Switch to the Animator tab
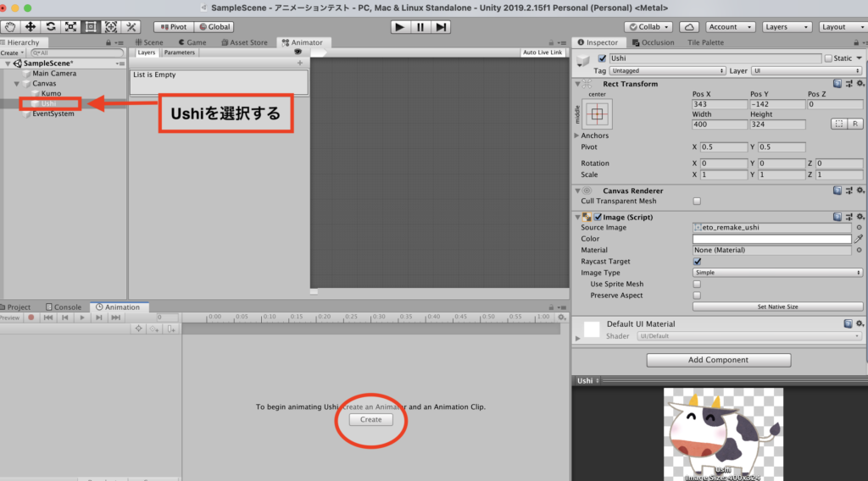 tap(303, 42)
